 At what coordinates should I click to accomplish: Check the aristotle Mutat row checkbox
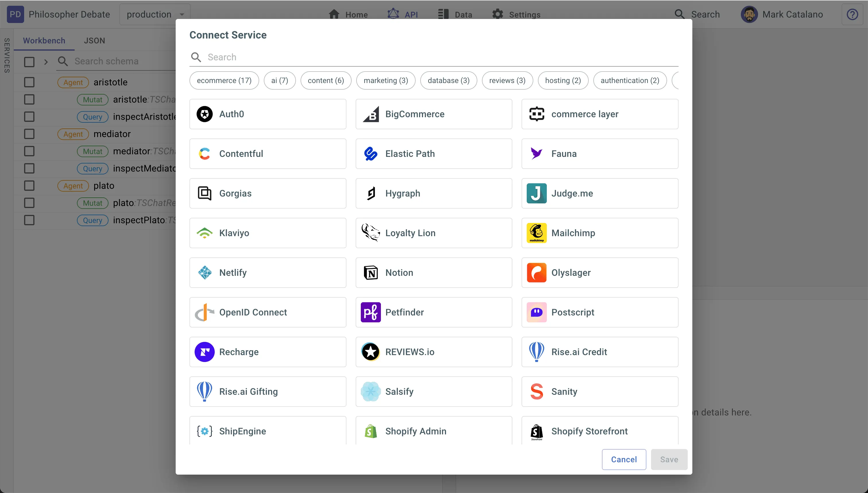[29, 99]
